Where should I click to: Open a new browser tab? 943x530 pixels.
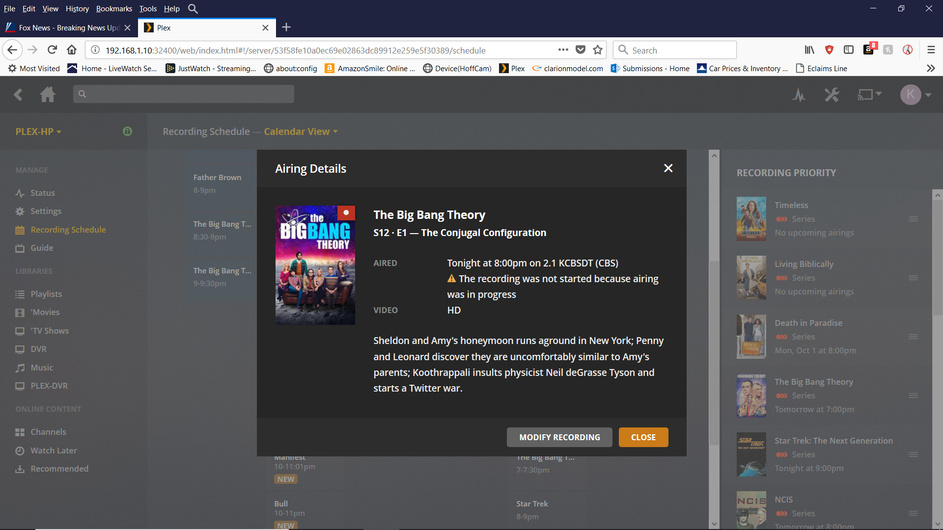286,27
